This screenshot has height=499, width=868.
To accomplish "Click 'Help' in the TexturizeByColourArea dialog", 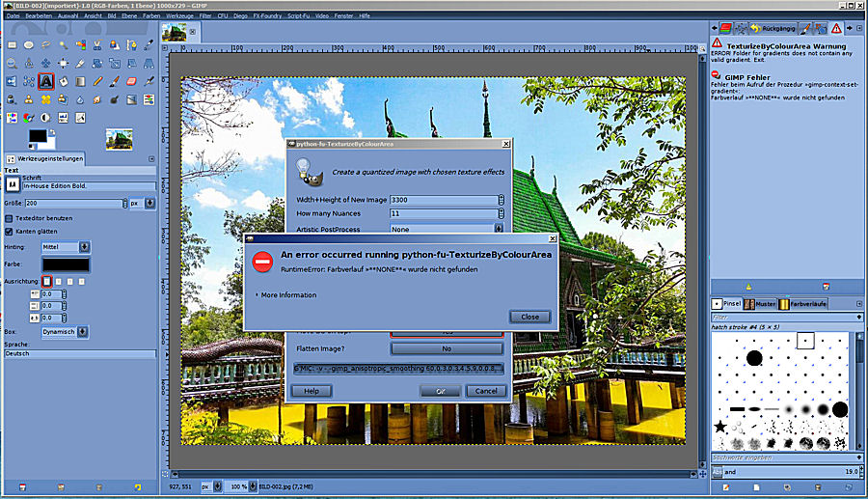I will (x=312, y=391).
